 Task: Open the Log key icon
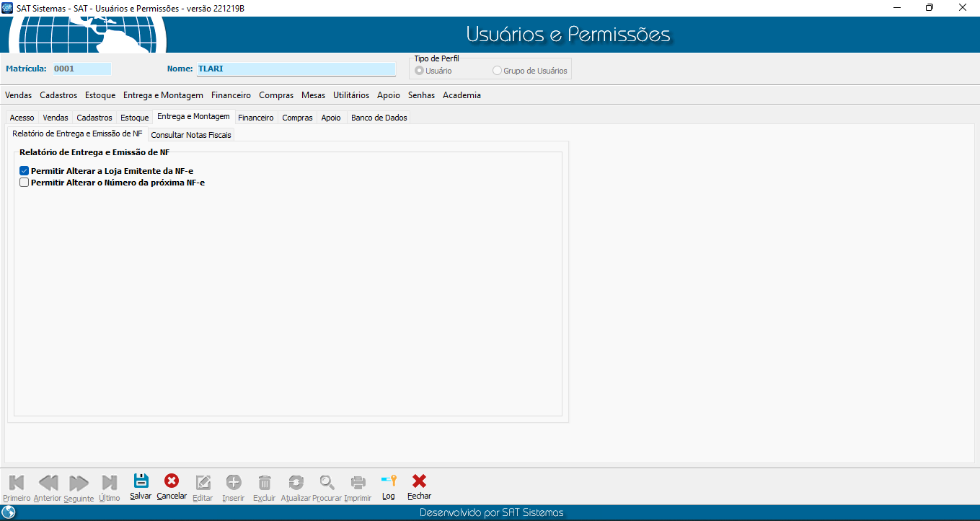[x=389, y=482]
